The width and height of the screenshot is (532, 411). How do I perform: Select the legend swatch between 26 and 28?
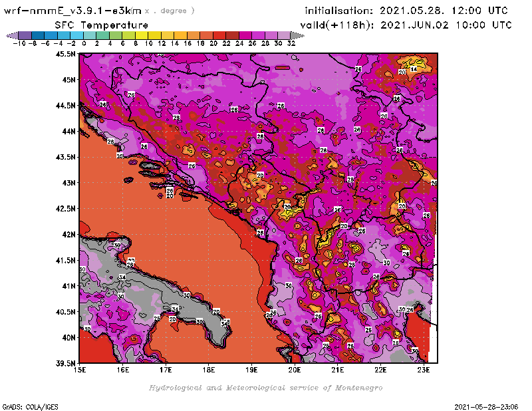(x=258, y=35)
